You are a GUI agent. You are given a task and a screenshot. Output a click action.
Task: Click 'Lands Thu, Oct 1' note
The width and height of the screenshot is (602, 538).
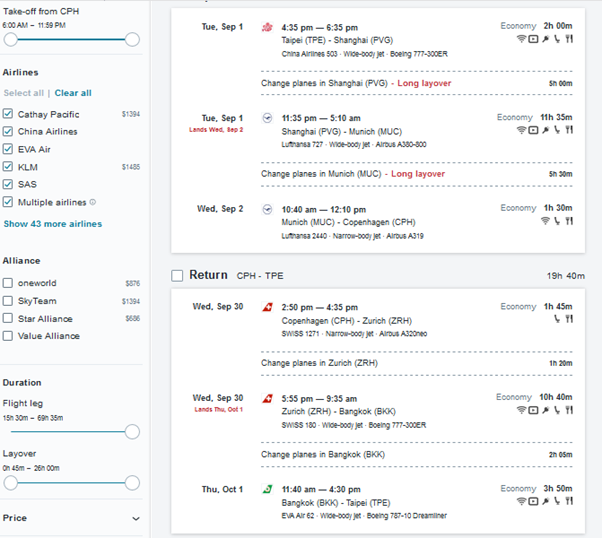click(x=218, y=410)
